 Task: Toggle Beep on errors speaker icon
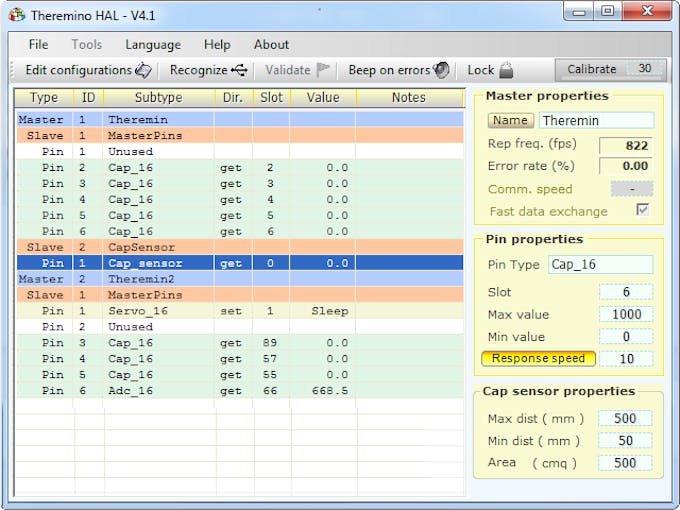click(x=441, y=70)
